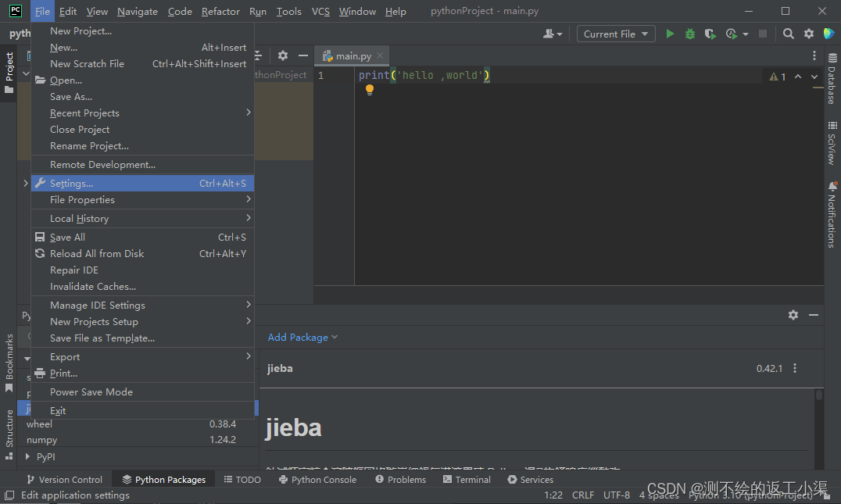
Task: Open the profiler run icon
Action: coord(732,34)
